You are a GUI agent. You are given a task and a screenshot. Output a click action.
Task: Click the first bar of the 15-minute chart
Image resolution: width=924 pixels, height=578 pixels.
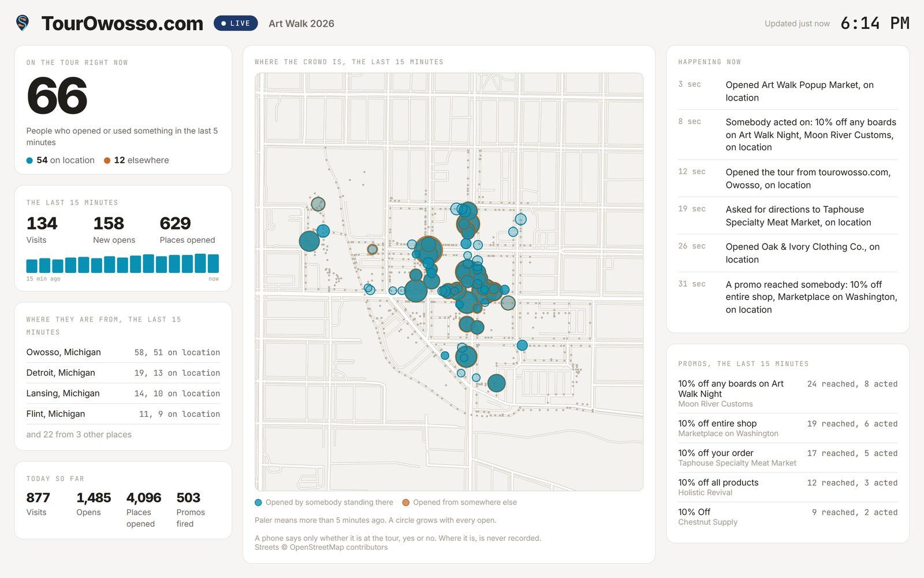(32, 266)
